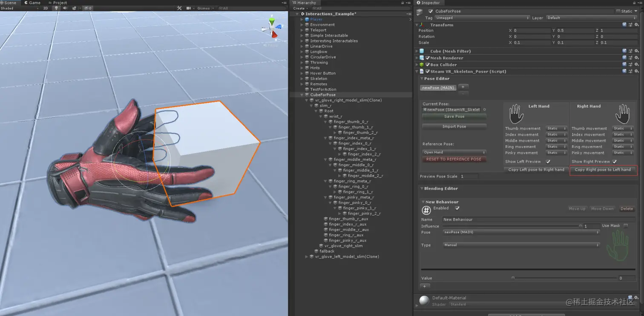Open the Hierarchy Create menu
Image resolution: width=644 pixels, height=316 pixels.
click(x=300, y=8)
